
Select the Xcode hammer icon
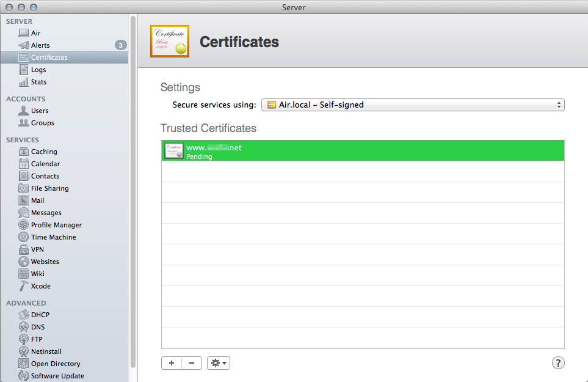24,286
